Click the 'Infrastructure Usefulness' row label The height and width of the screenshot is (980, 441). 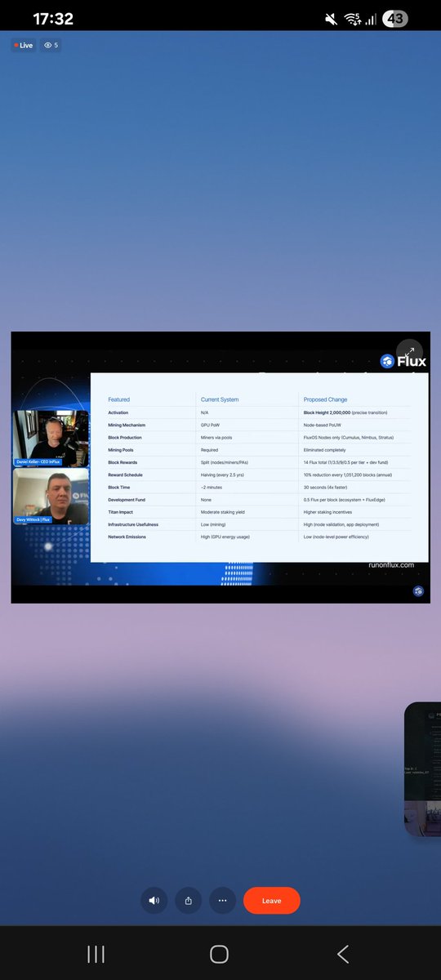tap(133, 524)
